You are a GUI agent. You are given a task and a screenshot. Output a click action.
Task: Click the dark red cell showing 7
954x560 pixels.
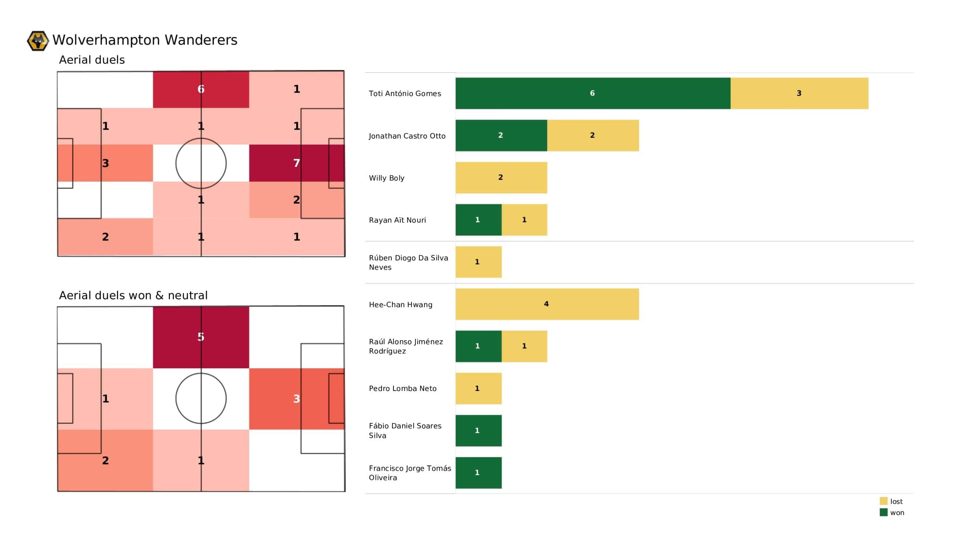pyautogui.click(x=296, y=163)
